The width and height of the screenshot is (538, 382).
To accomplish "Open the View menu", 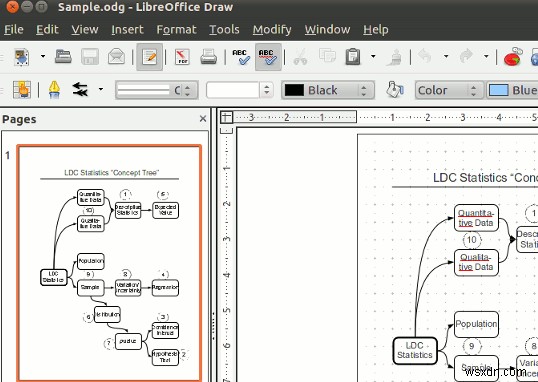I will [85, 30].
